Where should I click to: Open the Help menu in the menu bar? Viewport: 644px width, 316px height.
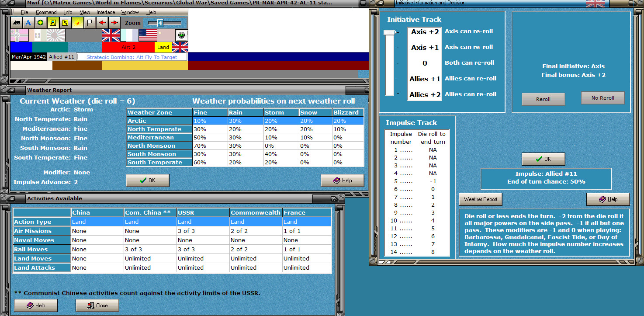coord(151,12)
